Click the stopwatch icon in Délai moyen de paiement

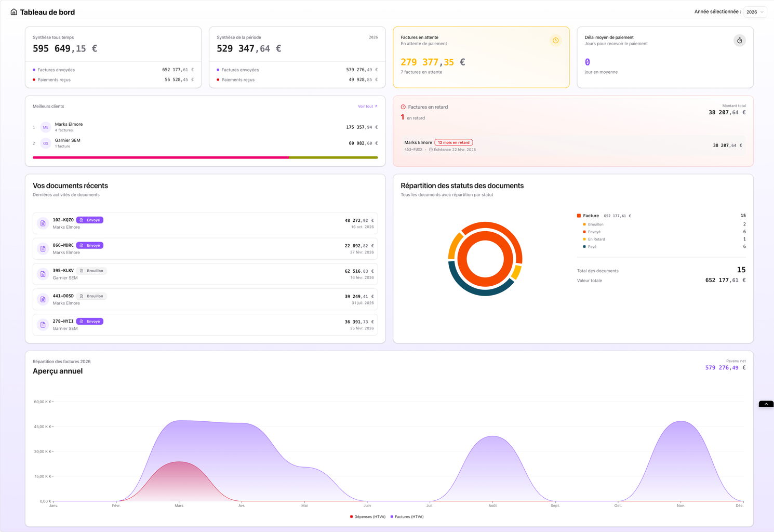click(x=739, y=41)
